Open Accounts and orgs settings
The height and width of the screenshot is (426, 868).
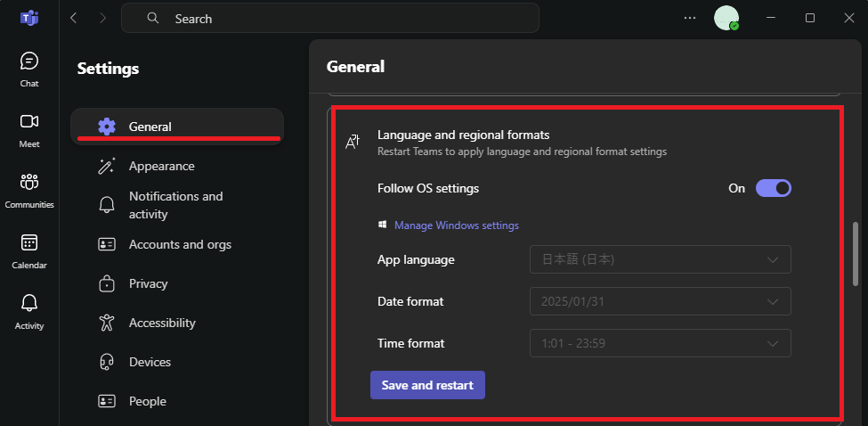179,244
